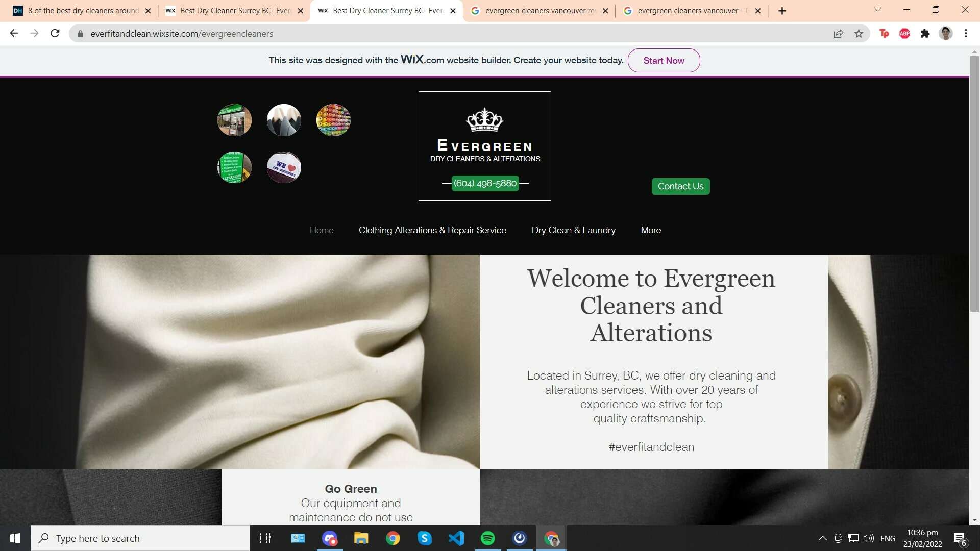980x551 pixels.
Task: Open the storefront photo thumbnail
Action: coord(234,120)
